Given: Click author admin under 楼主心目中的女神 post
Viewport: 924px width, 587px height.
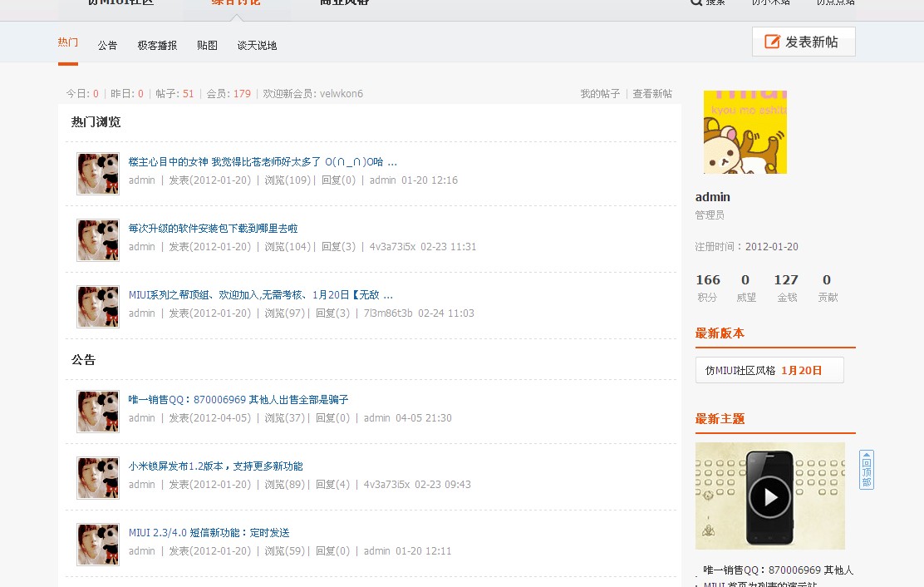Looking at the screenshot, I should click(142, 180).
